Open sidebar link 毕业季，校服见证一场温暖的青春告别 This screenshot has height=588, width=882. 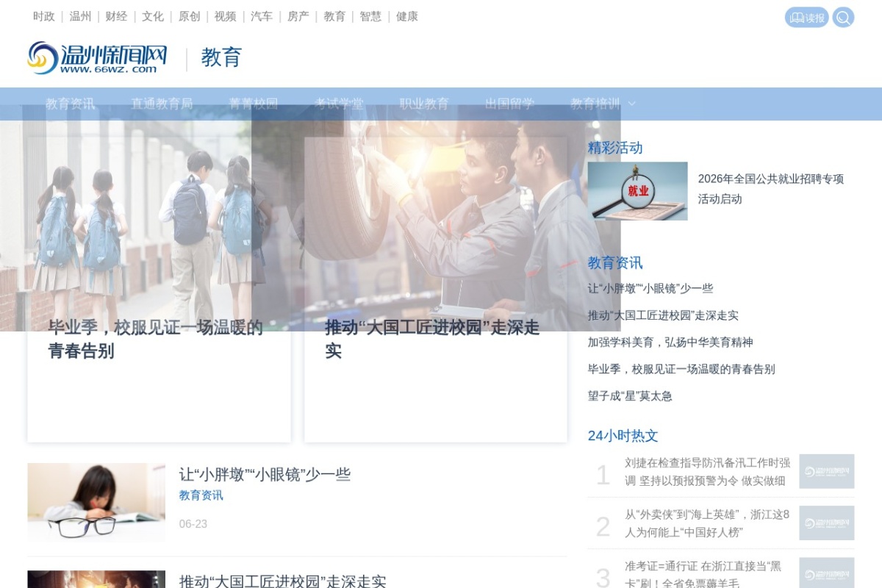pyautogui.click(x=681, y=369)
